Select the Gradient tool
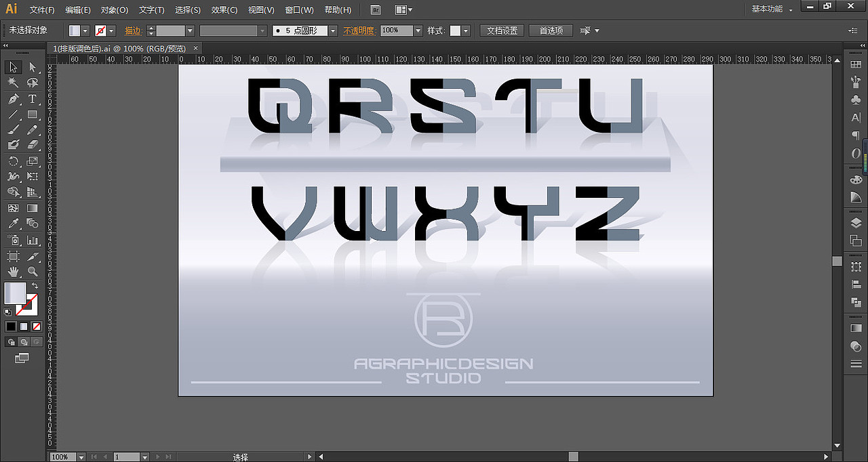868x462 pixels. tap(32, 208)
